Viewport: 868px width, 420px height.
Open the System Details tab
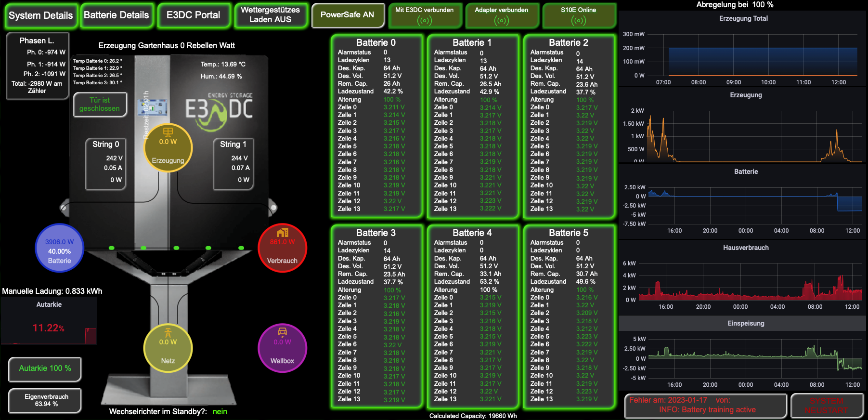(40, 15)
